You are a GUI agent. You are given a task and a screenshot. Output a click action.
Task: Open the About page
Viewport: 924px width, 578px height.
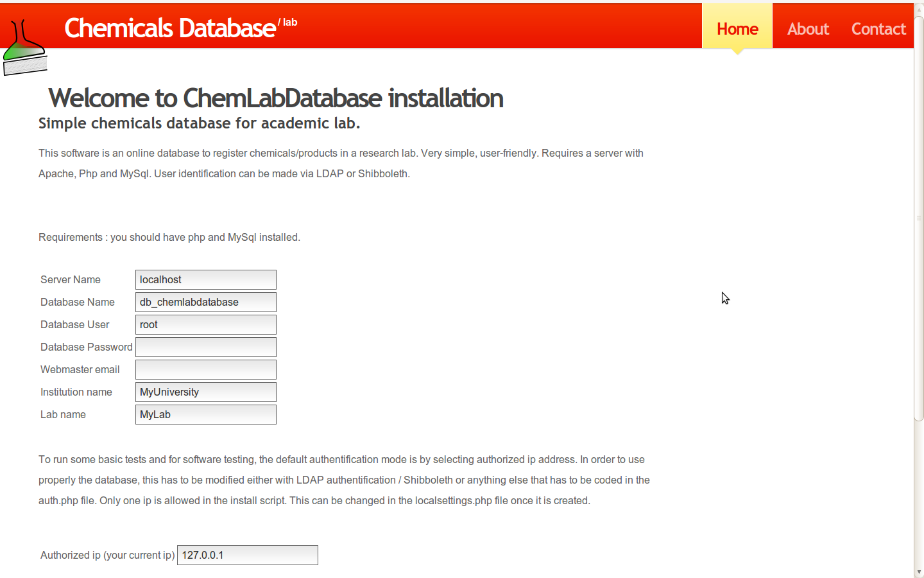tap(808, 28)
